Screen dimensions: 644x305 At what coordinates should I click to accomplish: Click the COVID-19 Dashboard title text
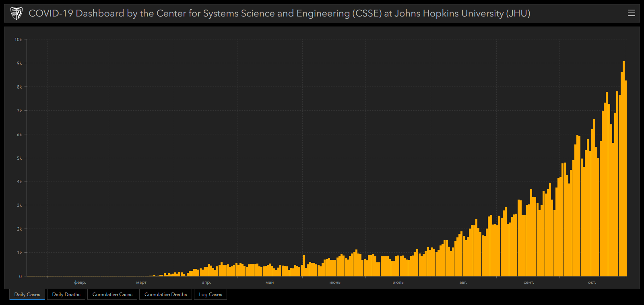pyautogui.click(x=279, y=13)
